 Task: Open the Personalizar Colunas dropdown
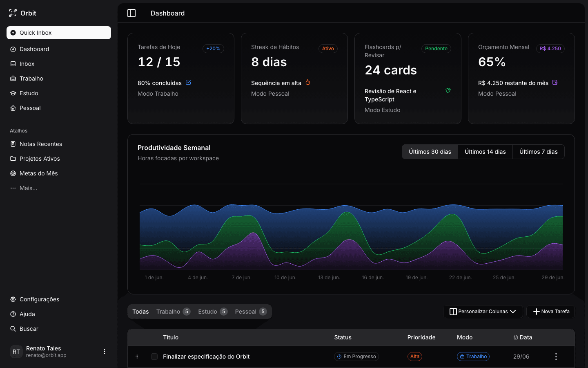point(483,312)
